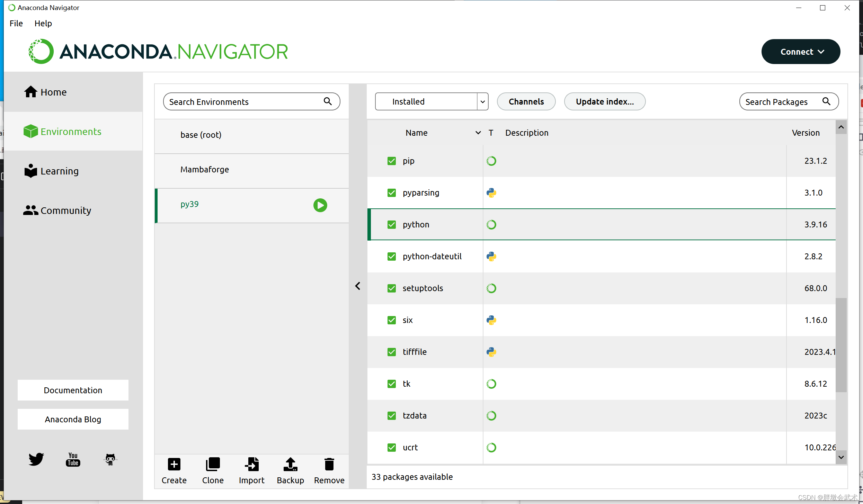Click the green Environments cube icon
The height and width of the screenshot is (504, 863).
[x=30, y=131]
